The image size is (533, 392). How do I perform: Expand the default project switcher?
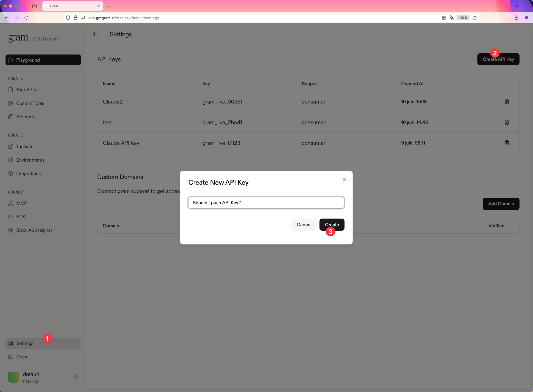(43, 377)
